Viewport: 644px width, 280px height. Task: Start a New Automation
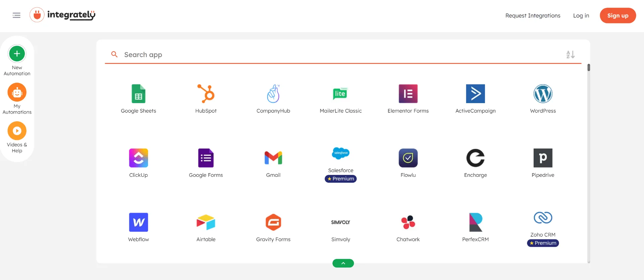click(x=17, y=60)
